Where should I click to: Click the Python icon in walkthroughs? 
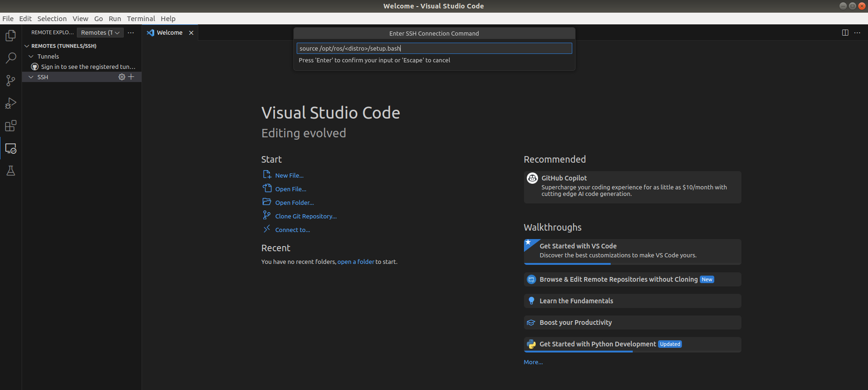(x=531, y=344)
